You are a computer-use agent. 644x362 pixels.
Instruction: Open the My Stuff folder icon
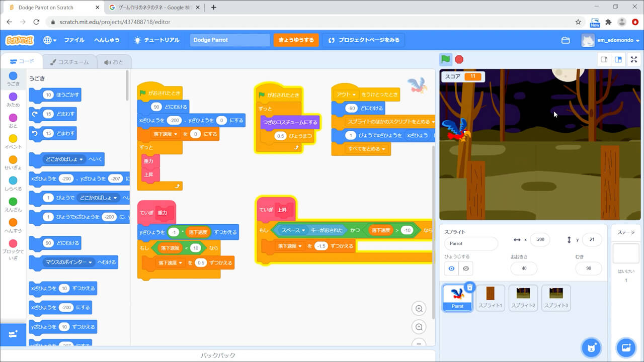566,40
